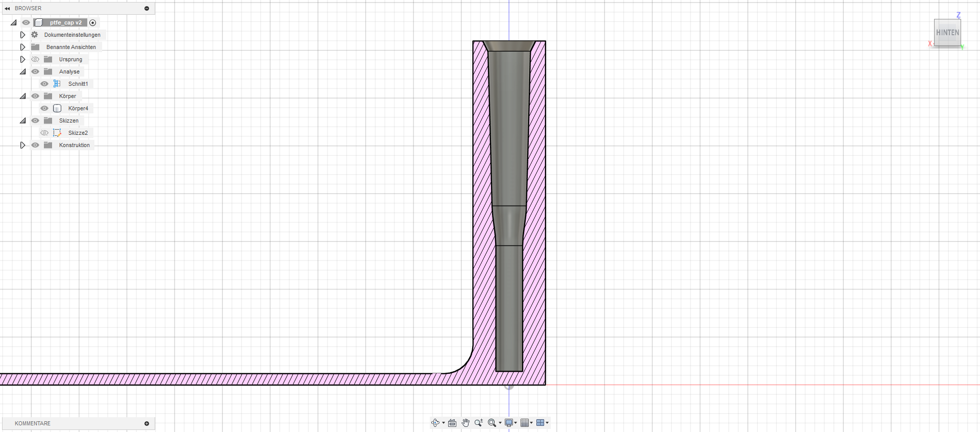Expand the KOMMENTARE panel with the plus button
Screen dimensions: 980x432
[146, 423]
